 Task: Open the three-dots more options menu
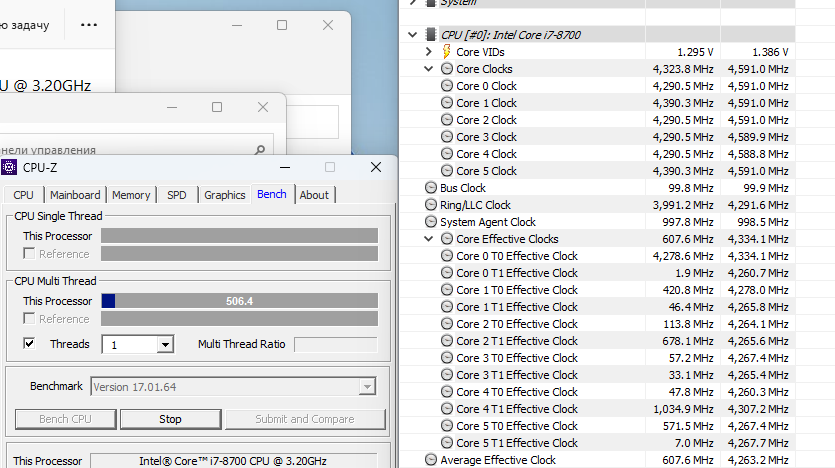pos(89,24)
